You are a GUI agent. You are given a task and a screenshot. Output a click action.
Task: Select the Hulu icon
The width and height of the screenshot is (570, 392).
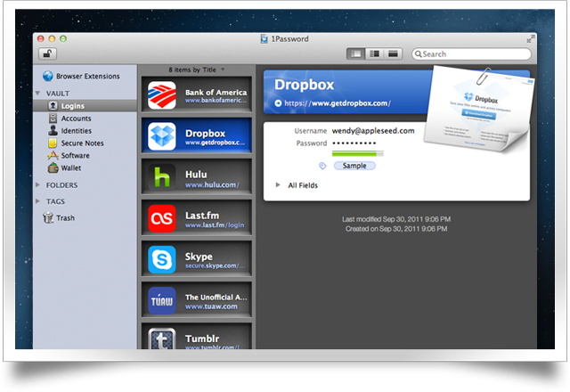pyautogui.click(x=162, y=177)
